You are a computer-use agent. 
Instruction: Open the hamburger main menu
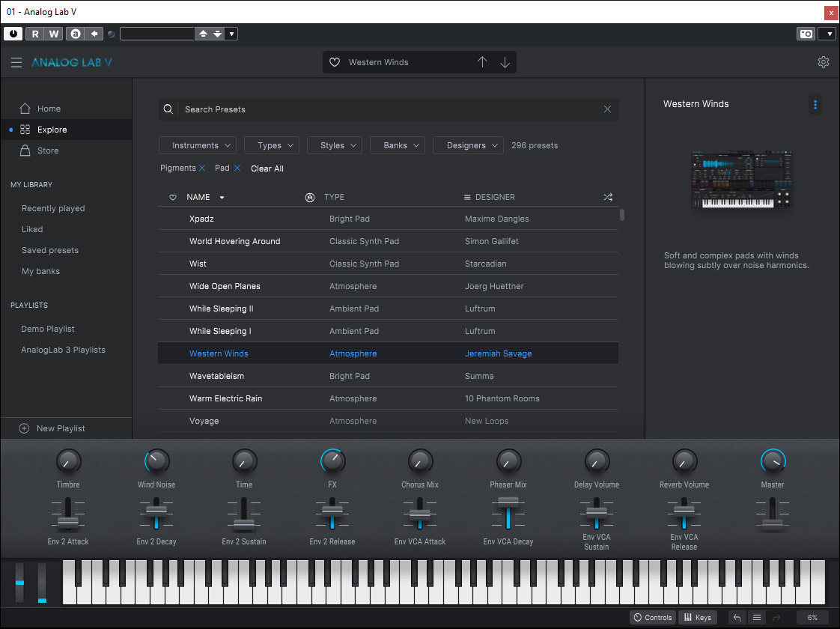click(16, 63)
